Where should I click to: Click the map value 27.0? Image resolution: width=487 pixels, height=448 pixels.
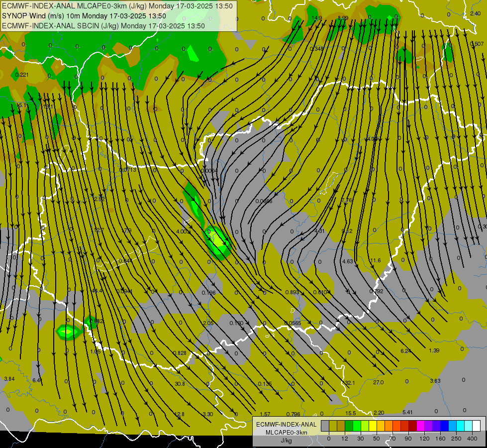pyautogui.click(x=378, y=382)
